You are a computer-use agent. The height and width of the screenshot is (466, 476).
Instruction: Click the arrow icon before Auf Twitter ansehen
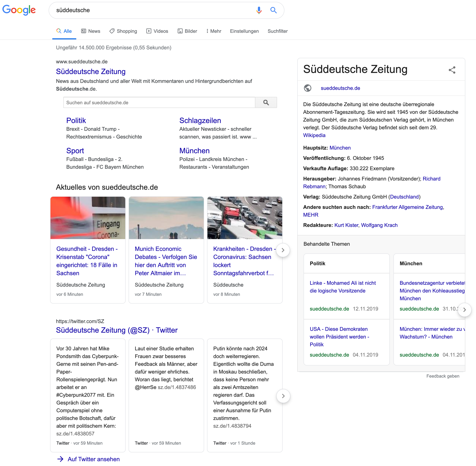click(x=60, y=459)
